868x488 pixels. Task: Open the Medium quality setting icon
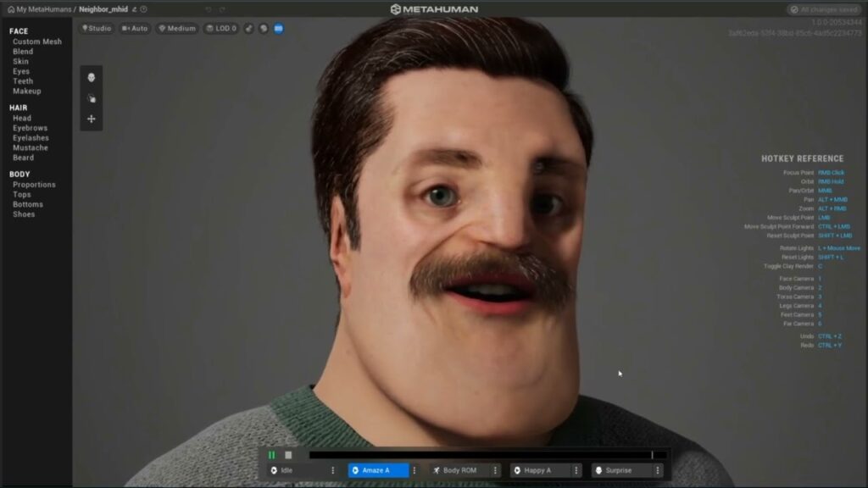(163, 28)
